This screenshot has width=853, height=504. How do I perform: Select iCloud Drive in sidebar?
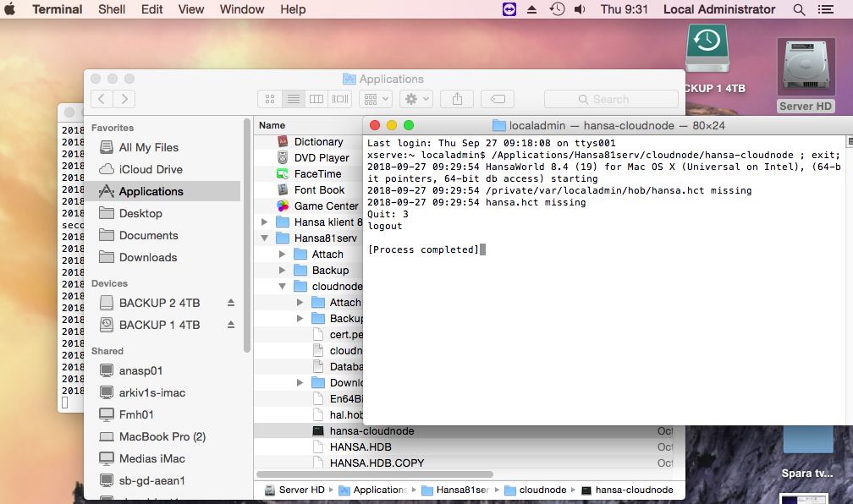(164, 170)
